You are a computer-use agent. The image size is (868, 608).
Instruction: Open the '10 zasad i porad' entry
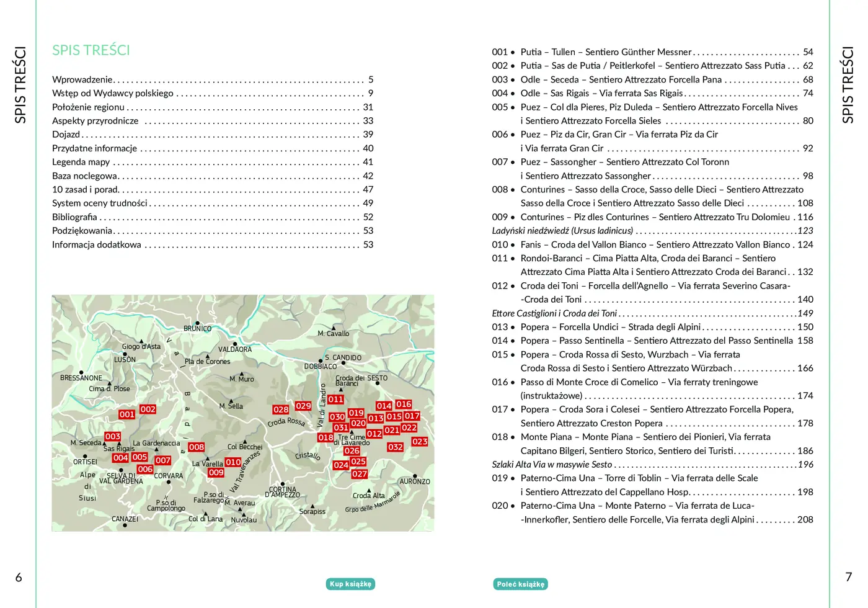[213, 189]
